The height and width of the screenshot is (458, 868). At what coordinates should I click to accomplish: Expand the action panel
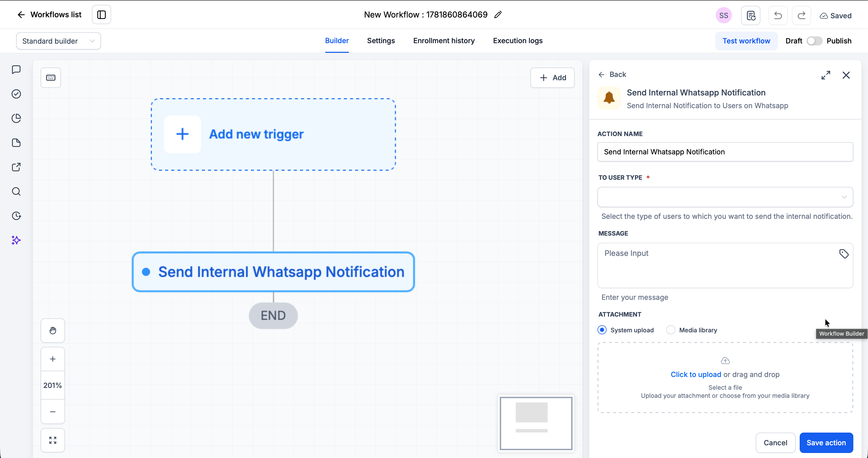click(x=826, y=75)
